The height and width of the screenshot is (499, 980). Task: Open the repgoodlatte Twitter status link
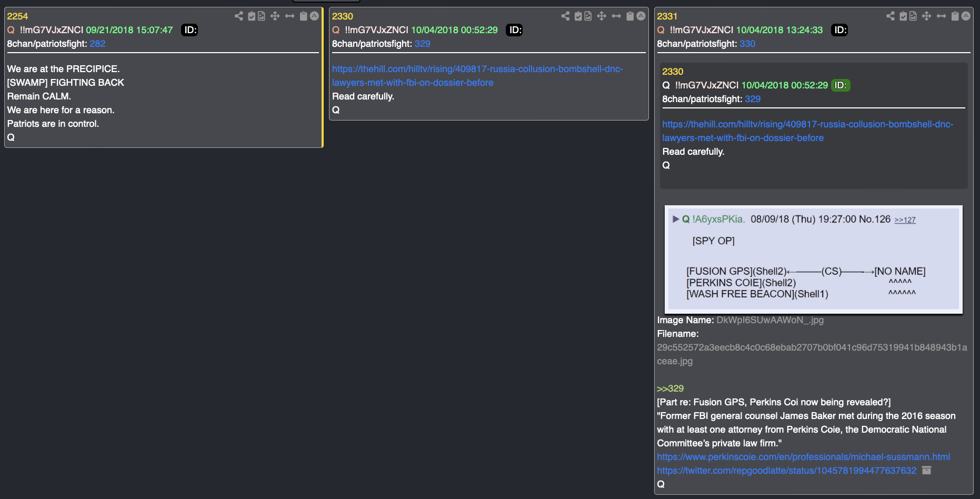coord(786,471)
